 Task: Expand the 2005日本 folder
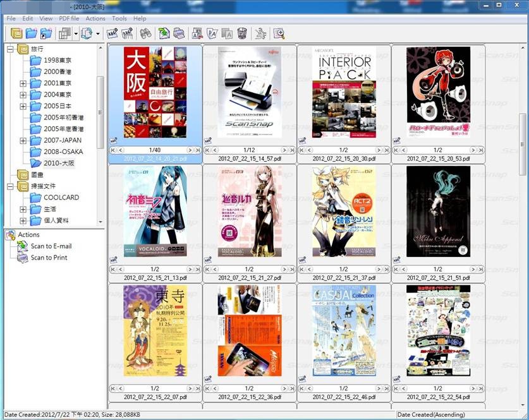[23, 106]
